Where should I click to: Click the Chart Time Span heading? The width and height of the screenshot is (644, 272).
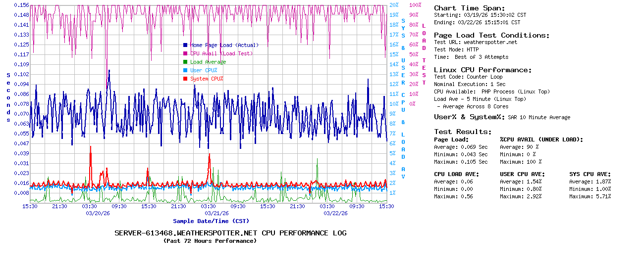[470, 8]
